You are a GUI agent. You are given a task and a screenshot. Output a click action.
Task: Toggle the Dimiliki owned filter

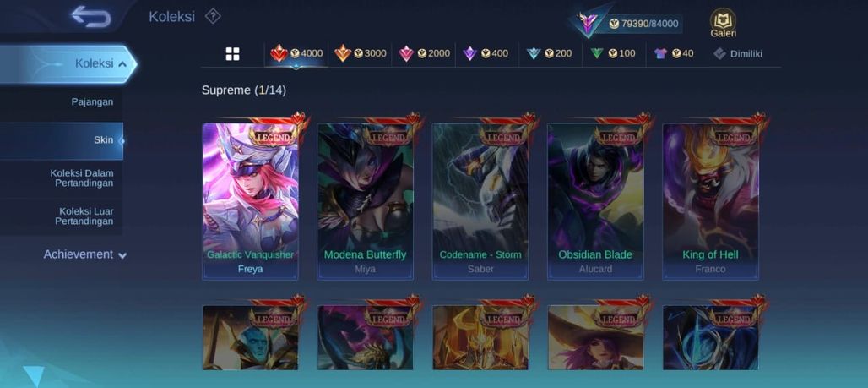(x=738, y=54)
